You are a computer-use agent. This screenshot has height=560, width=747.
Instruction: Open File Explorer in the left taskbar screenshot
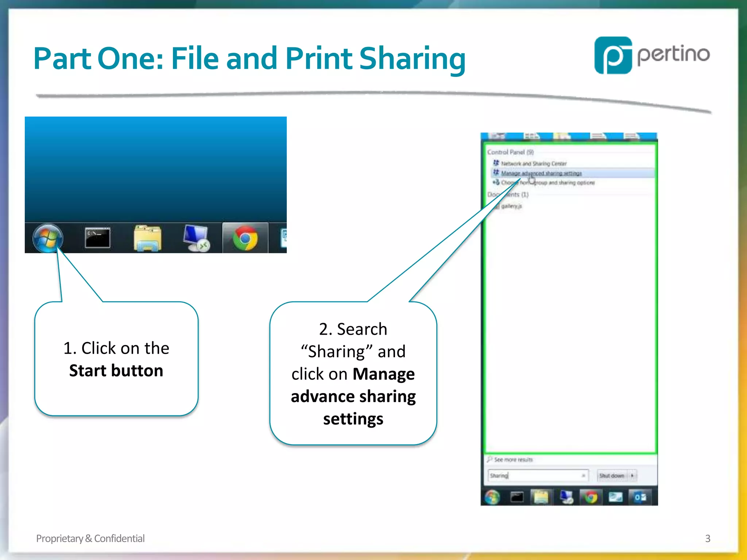click(x=147, y=238)
